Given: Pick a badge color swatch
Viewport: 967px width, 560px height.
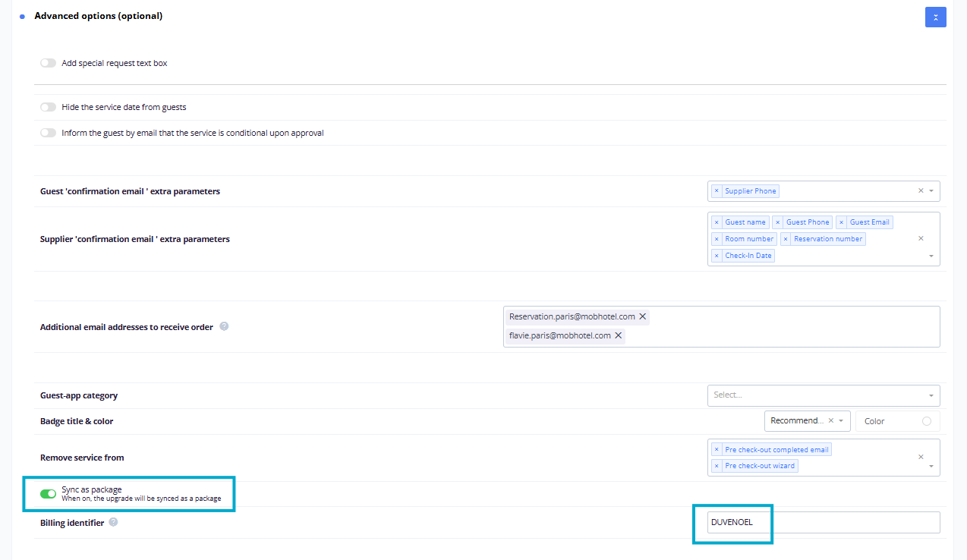Looking at the screenshot, I should point(926,421).
